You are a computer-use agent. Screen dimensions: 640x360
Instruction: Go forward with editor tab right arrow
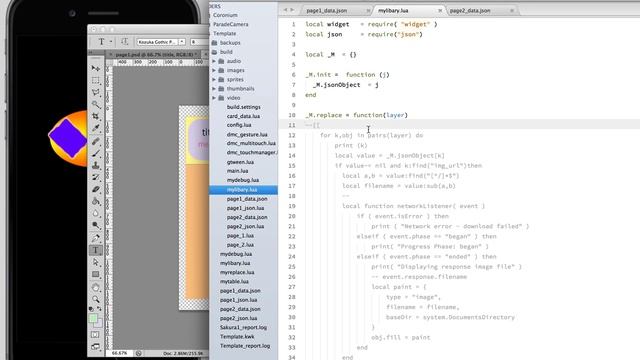click(x=292, y=10)
